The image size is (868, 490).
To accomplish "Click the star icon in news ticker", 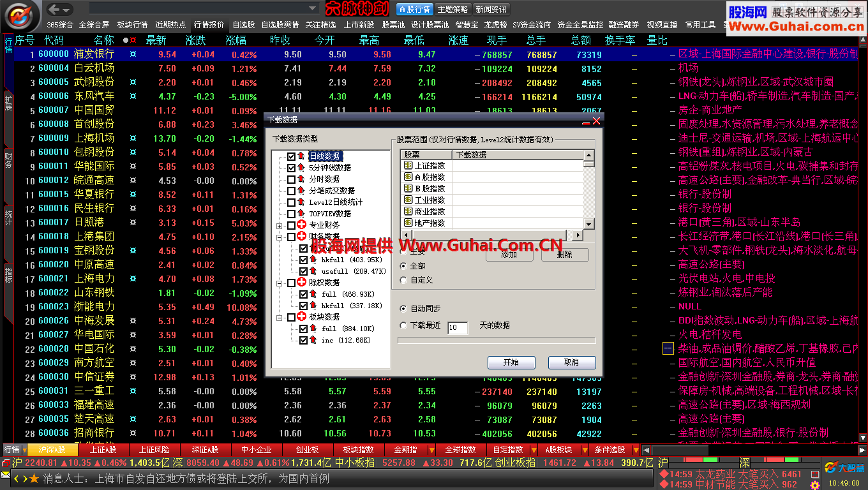I will pos(34,479).
